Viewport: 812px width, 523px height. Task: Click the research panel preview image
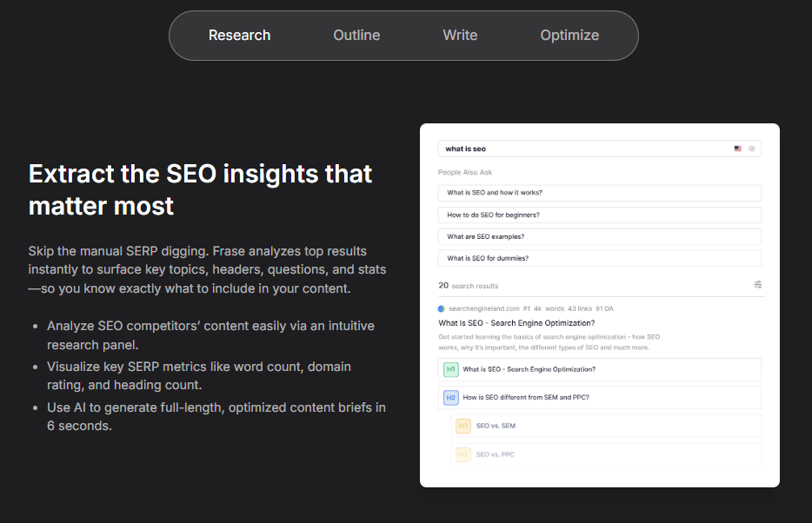coord(600,305)
